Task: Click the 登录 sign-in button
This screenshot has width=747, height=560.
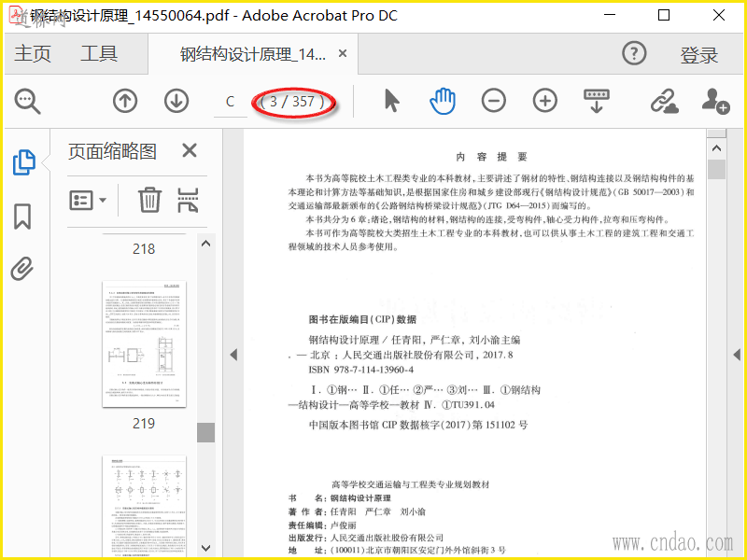Action: [x=698, y=55]
